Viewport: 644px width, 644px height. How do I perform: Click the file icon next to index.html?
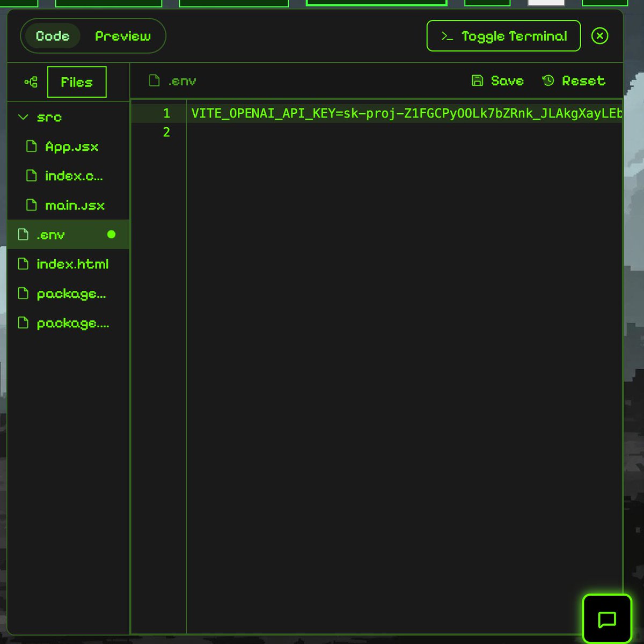[x=23, y=264]
